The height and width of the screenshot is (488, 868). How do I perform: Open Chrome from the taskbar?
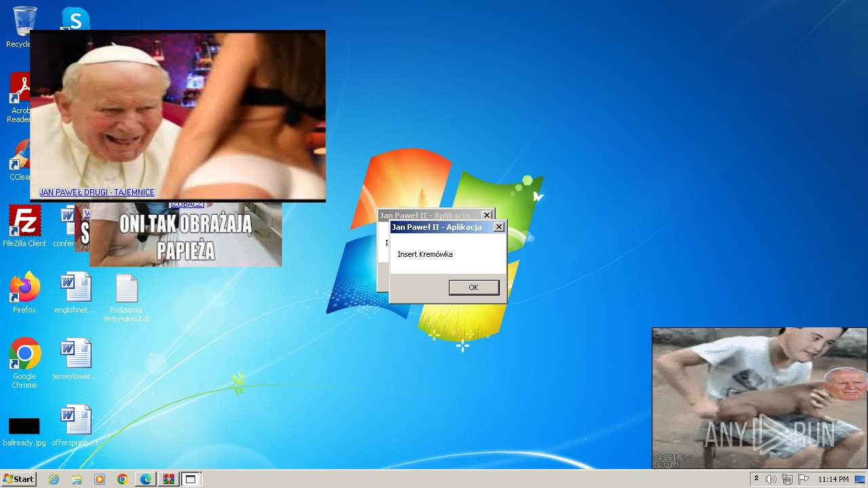122,479
